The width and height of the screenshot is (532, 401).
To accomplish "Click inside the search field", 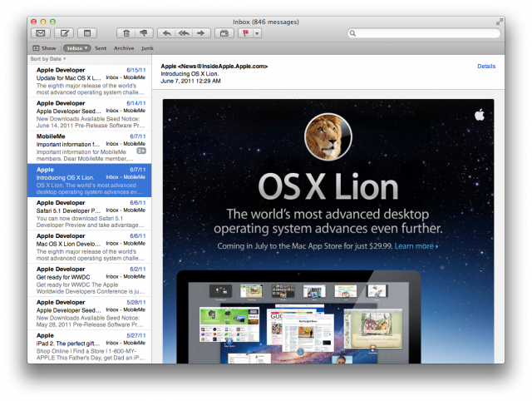I will 423,33.
